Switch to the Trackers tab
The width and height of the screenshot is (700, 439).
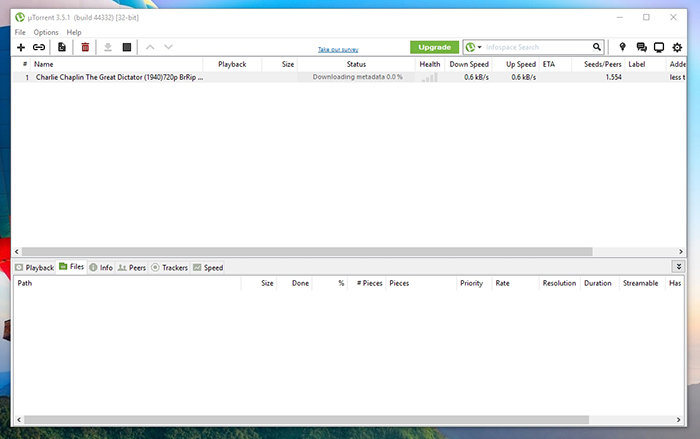pos(169,268)
